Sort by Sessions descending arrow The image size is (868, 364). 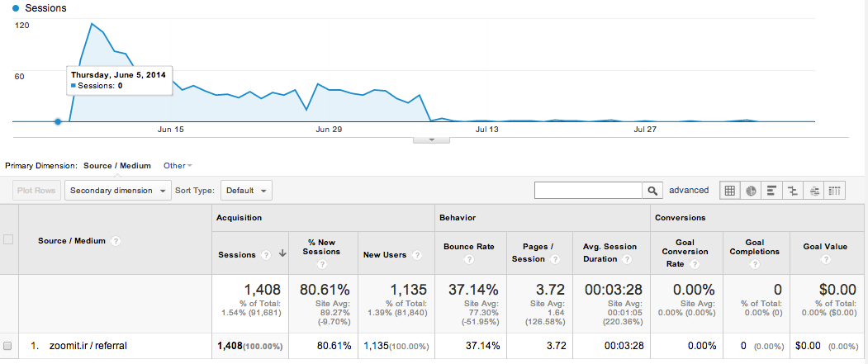[x=283, y=254]
